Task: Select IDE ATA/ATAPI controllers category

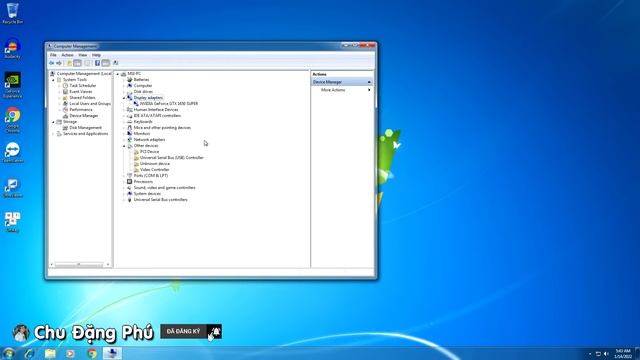Action: tap(157, 116)
